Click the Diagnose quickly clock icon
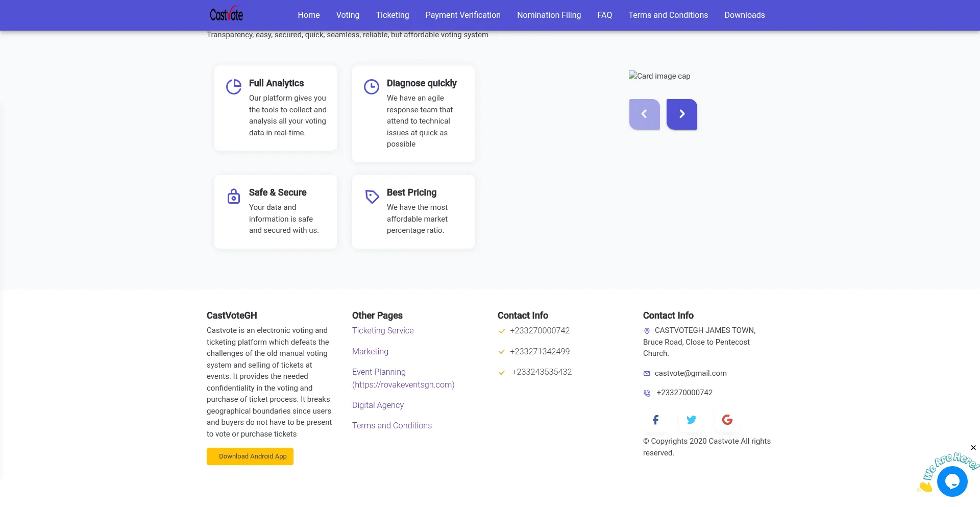The height and width of the screenshot is (507, 980). [372, 87]
